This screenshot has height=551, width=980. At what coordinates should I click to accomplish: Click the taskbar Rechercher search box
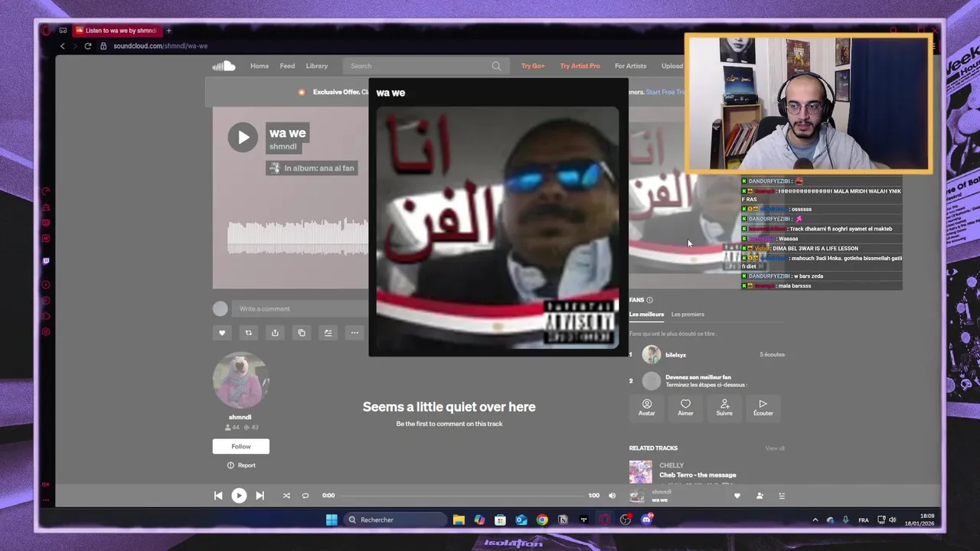394,520
